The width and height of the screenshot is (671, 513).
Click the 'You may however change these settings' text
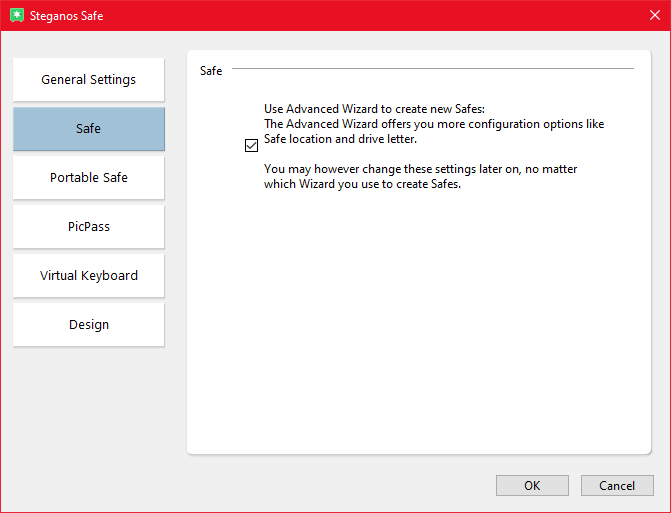pyautogui.click(x=420, y=170)
